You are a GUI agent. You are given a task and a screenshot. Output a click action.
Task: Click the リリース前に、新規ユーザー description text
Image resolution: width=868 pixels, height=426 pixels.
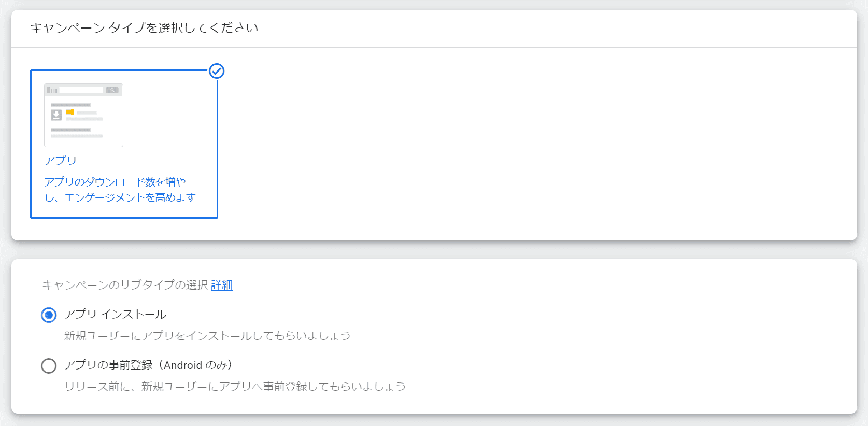[x=235, y=387]
